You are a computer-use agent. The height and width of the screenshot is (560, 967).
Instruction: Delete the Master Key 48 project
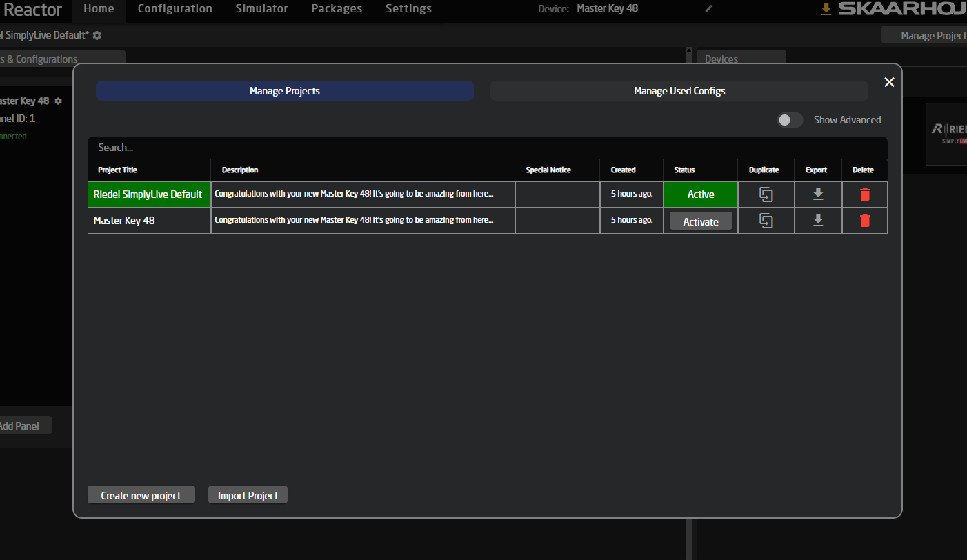[x=865, y=221]
